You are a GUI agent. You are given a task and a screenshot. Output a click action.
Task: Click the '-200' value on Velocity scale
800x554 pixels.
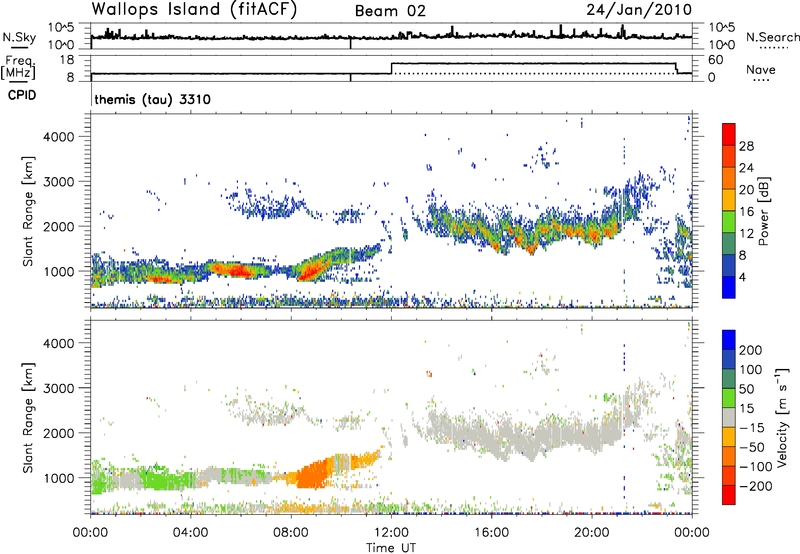coord(756,486)
